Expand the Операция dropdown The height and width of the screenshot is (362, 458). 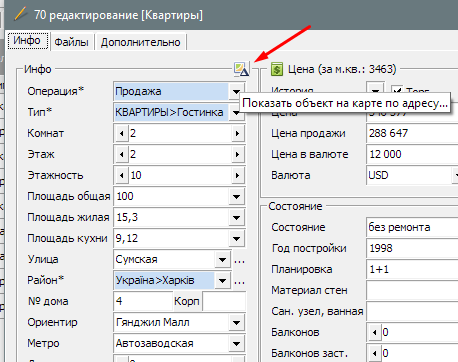coord(236,92)
